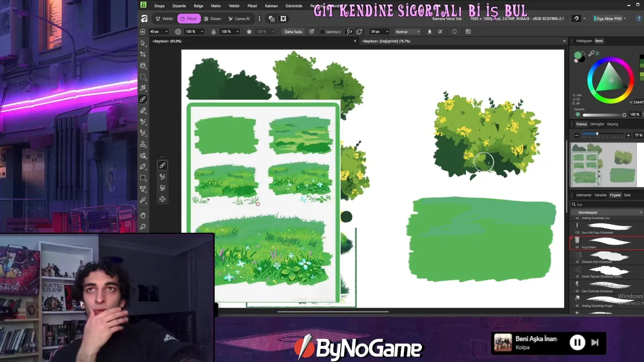Select the rectangular marquee selection tool
Screen dimensions: 644x362
point(143,77)
